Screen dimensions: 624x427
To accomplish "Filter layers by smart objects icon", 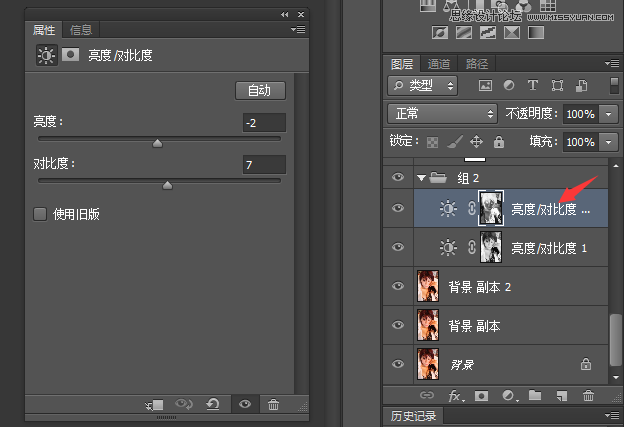I will [x=581, y=85].
